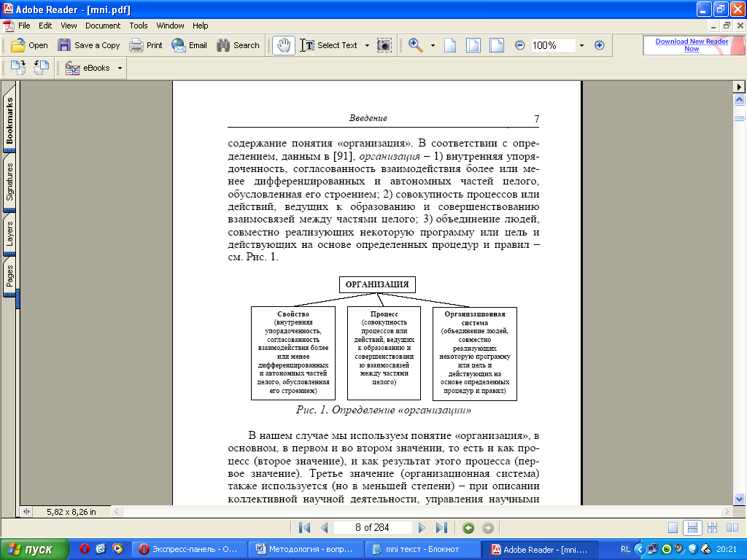Click horizontal scrollbar left arrow
747x560 pixels.
[x=117, y=511]
